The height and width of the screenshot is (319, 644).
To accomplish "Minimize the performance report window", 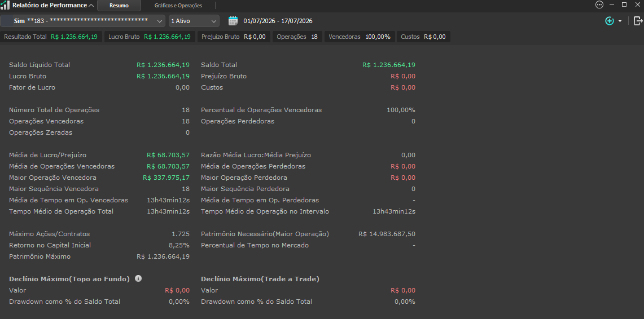I will (x=612, y=5).
